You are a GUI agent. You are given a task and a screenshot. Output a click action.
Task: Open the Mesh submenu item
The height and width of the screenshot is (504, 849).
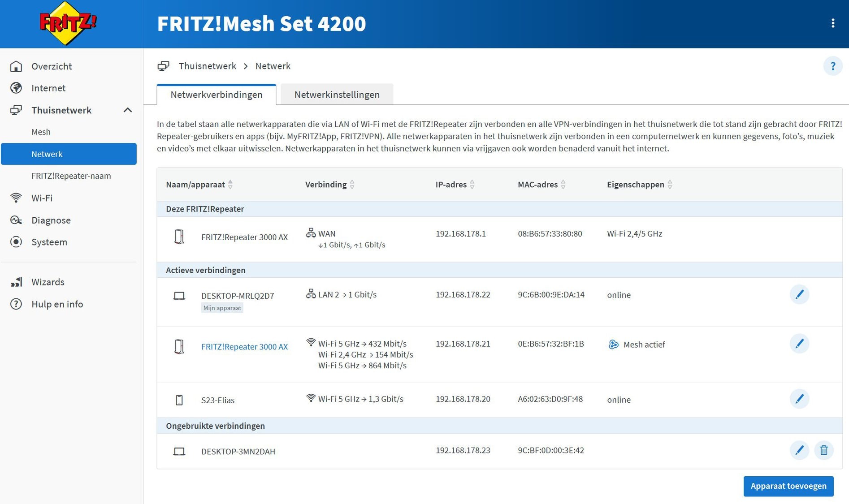(41, 132)
